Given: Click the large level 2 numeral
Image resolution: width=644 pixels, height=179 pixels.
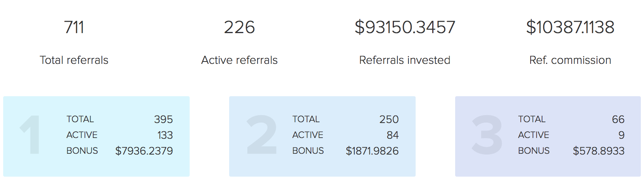Looking at the screenshot, I should [x=261, y=134].
